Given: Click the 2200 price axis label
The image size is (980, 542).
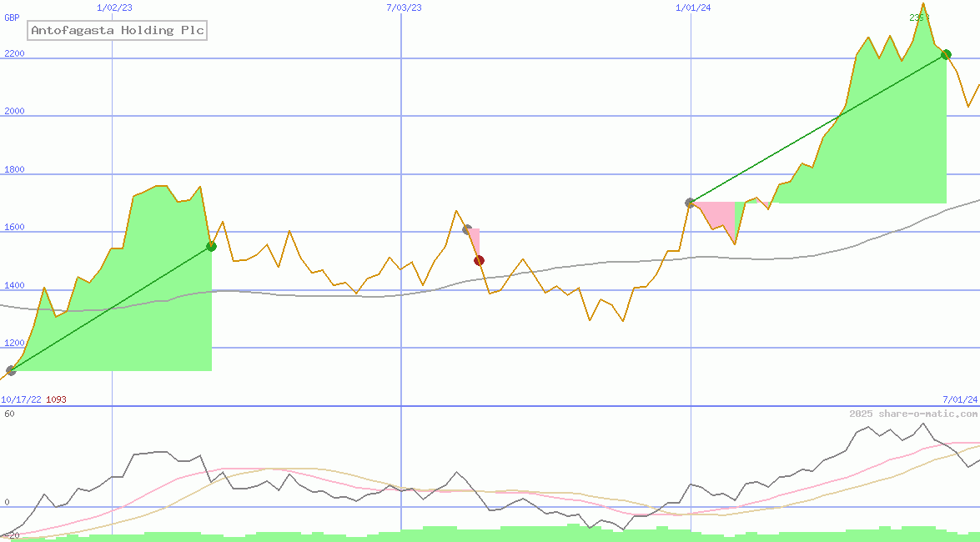Looking at the screenshot, I should click(14, 53).
